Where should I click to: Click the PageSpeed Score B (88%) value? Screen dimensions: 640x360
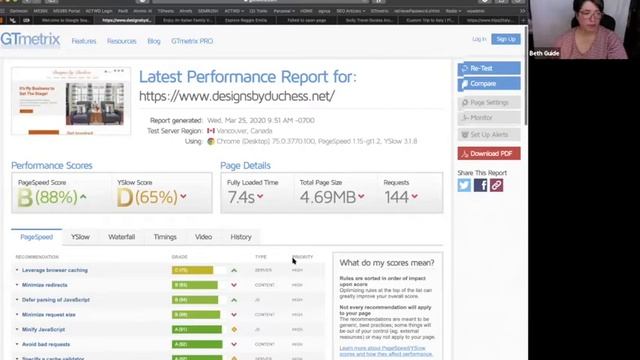47,198
